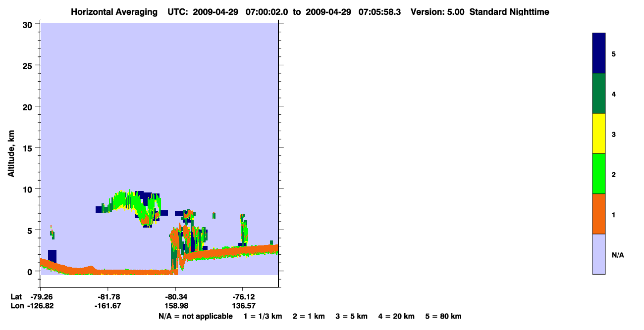Click the '5 = 80 km' legend text
Image resolution: width=644 pixels, height=330 pixels.
443,316
